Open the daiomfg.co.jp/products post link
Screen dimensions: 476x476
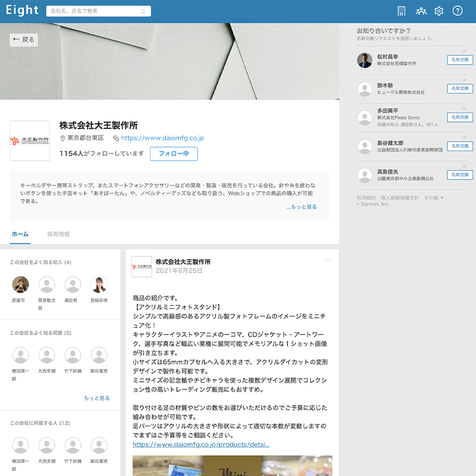(201, 444)
